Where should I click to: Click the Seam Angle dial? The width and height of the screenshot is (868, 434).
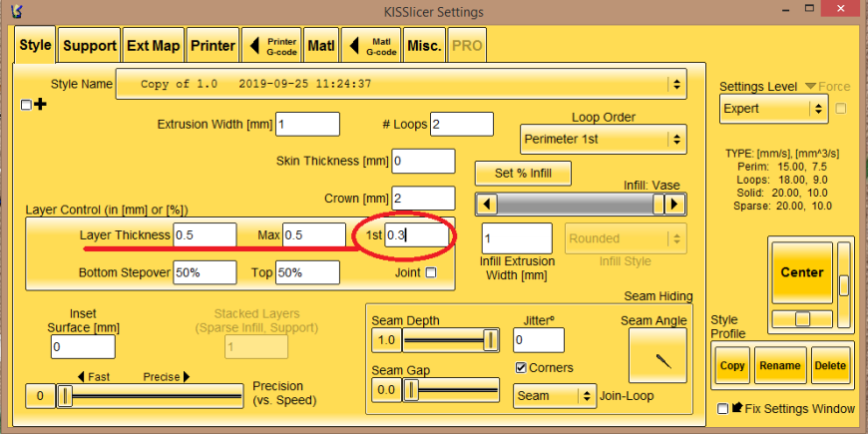(657, 356)
